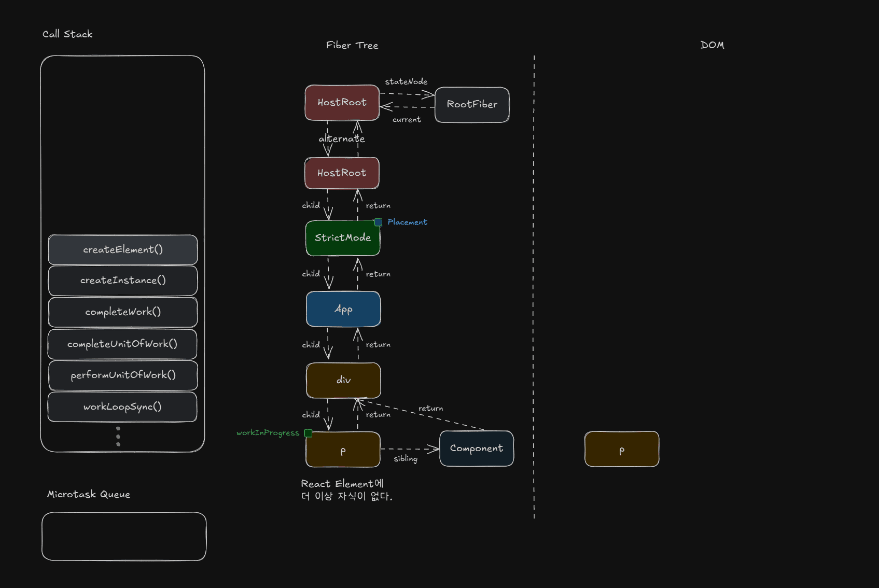Select the green StrictMode node
Viewport: 879px width, 588px height.
343,237
